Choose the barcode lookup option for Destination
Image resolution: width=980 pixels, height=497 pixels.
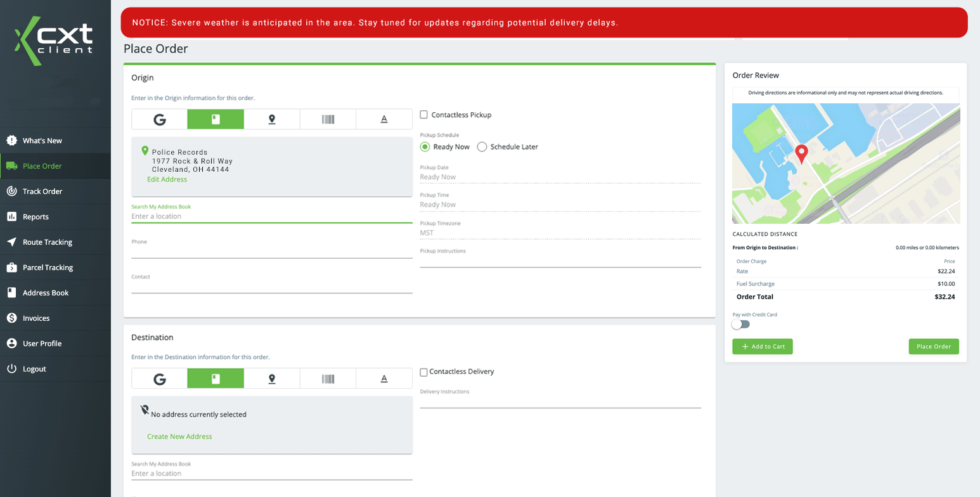point(328,378)
